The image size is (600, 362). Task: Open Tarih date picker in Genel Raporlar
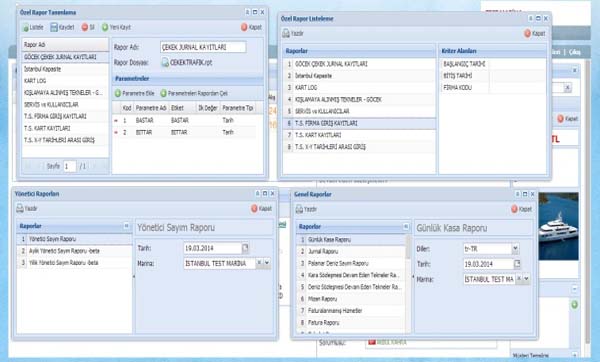point(517,264)
